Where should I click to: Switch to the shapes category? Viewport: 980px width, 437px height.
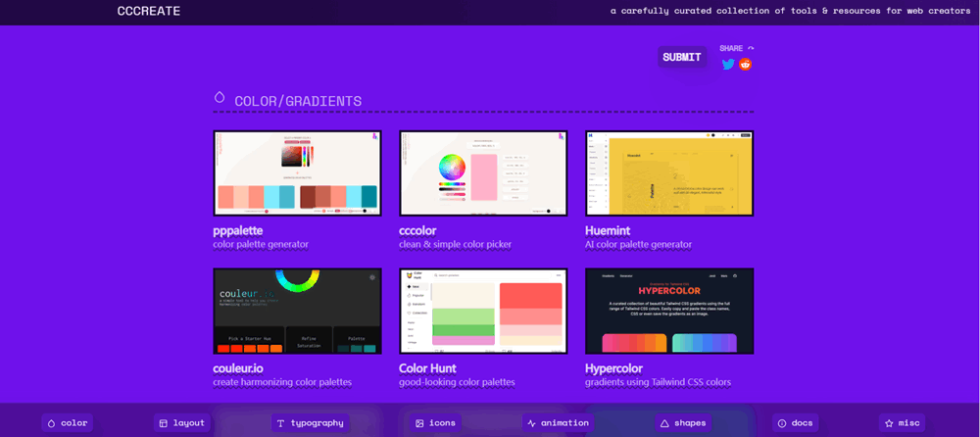[x=682, y=423]
